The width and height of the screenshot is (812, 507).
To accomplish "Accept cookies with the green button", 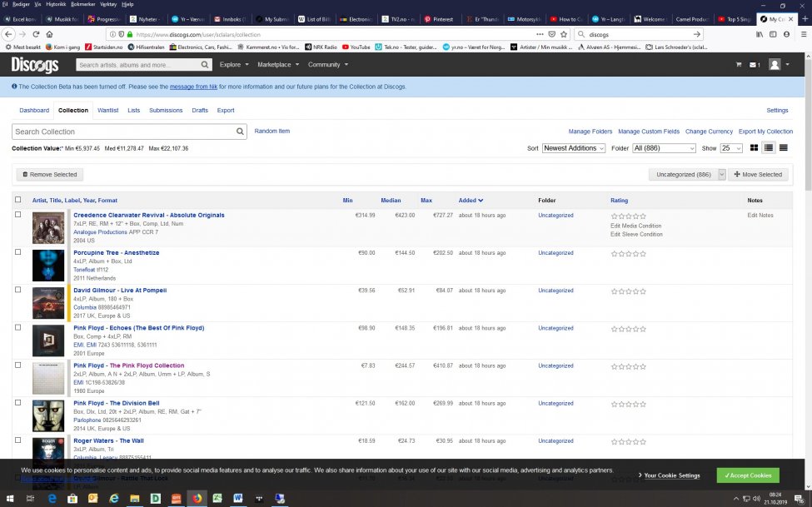I will (x=748, y=475).
